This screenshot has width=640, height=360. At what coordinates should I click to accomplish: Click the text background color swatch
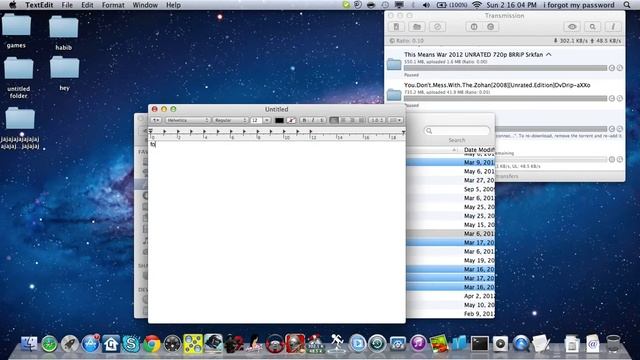coord(291,120)
